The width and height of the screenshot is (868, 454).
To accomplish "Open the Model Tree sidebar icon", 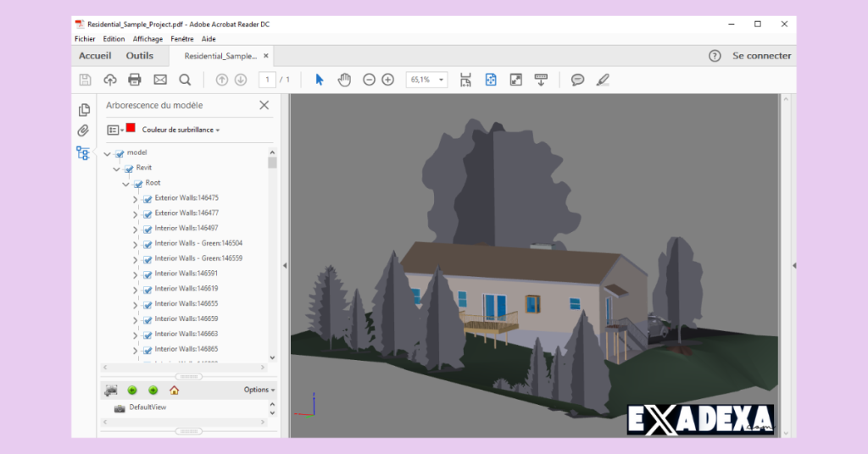I will tap(83, 153).
